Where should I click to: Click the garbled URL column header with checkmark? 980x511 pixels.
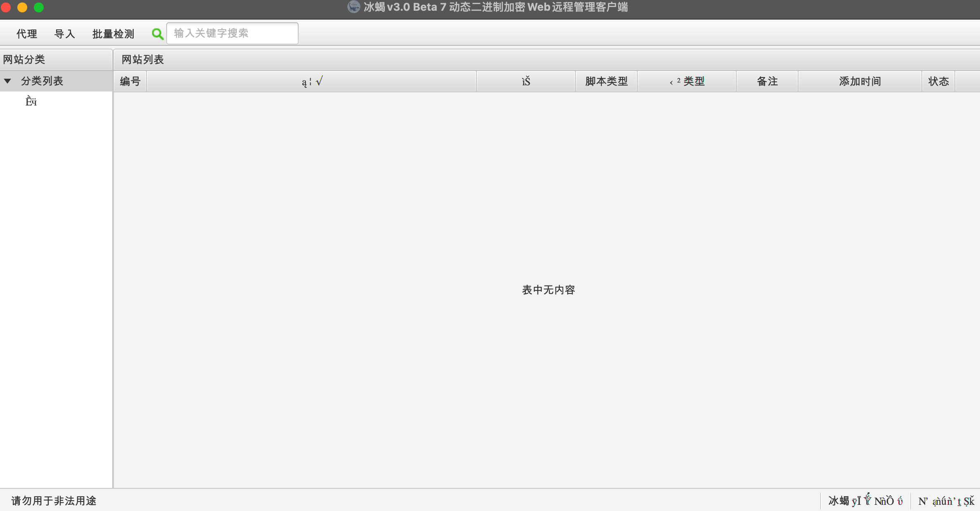coord(311,81)
